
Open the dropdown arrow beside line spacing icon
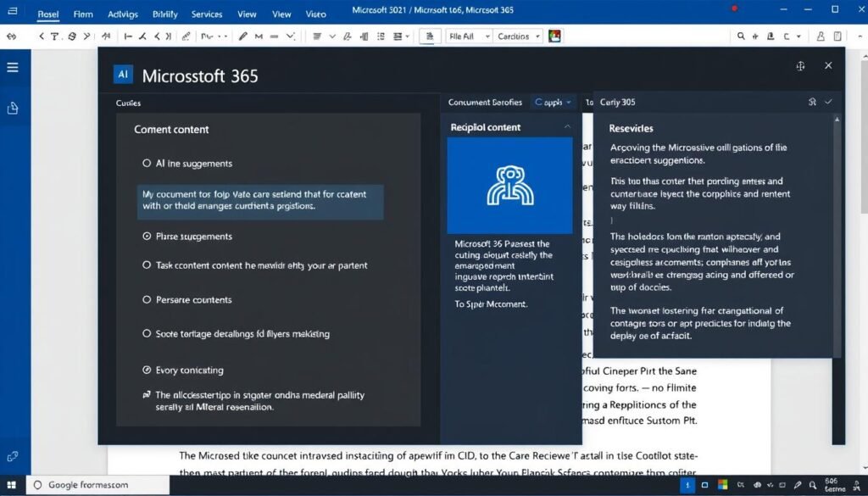408,36
